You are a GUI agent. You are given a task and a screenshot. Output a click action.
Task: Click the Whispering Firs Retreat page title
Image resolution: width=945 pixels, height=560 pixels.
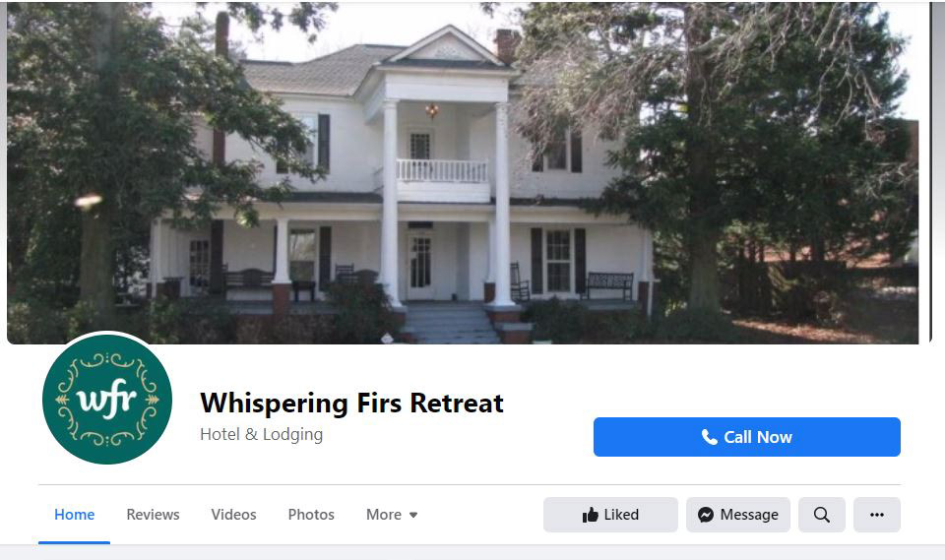(352, 403)
